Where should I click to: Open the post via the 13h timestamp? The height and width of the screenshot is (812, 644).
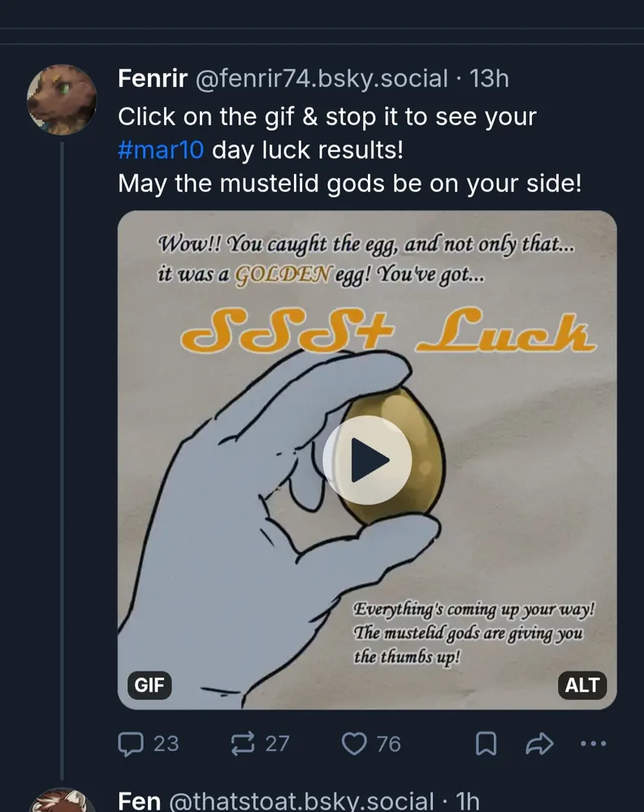click(x=490, y=79)
